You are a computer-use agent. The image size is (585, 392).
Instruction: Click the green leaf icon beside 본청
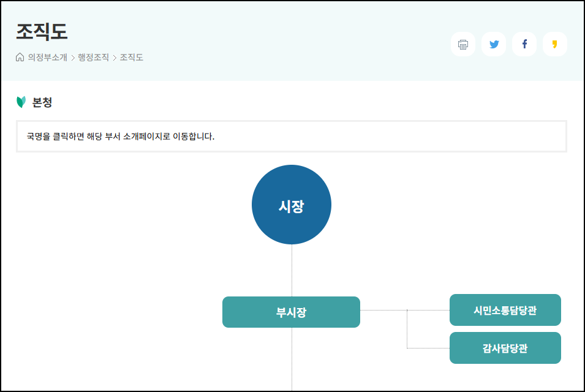coord(20,102)
